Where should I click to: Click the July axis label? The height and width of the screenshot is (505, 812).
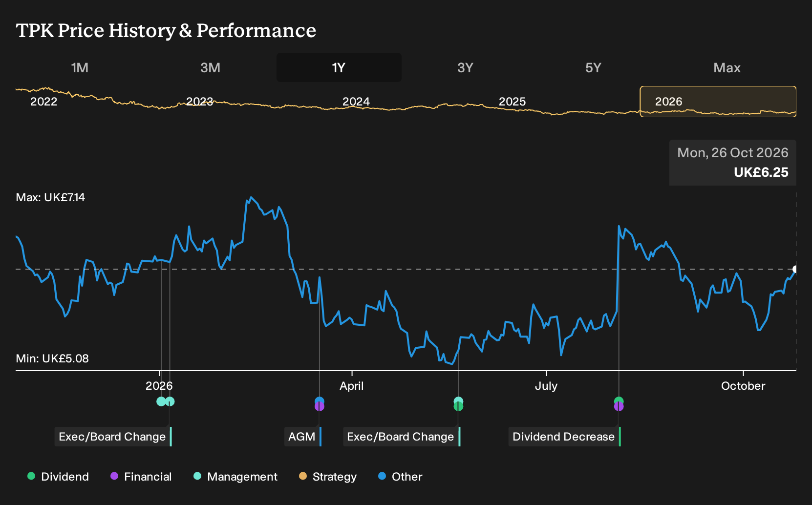point(546,386)
